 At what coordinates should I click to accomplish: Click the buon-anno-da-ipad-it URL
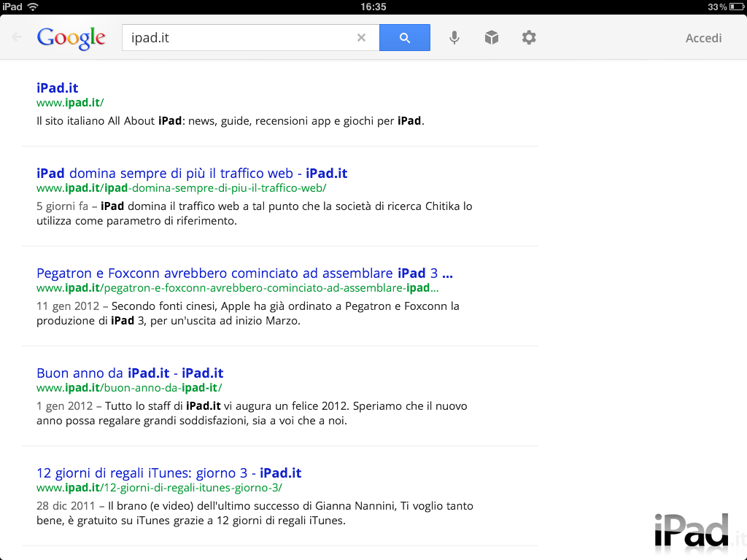[129, 388]
